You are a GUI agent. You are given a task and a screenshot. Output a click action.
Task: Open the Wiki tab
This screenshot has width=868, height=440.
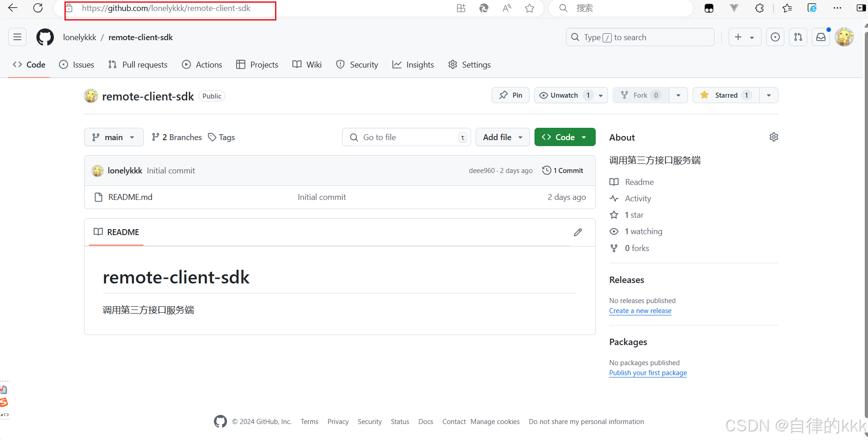coord(307,65)
